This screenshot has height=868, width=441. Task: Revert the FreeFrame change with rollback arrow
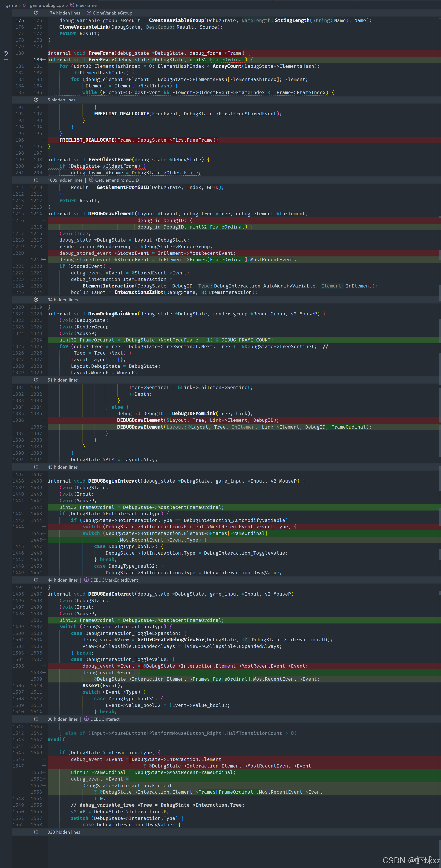pos(6,53)
